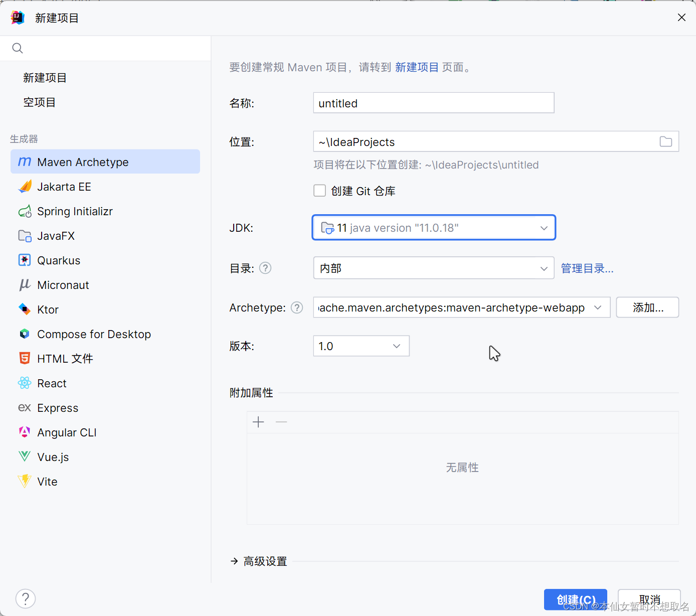Click the Maven Archetype 'm' icon
The height and width of the screenshot is (616, 696).
click(25, 162)
